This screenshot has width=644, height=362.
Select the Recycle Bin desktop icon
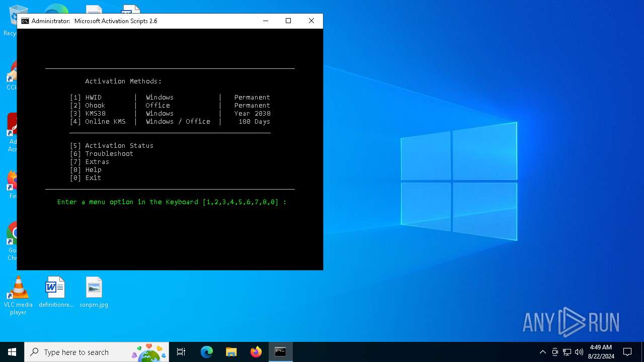(10, 20)
